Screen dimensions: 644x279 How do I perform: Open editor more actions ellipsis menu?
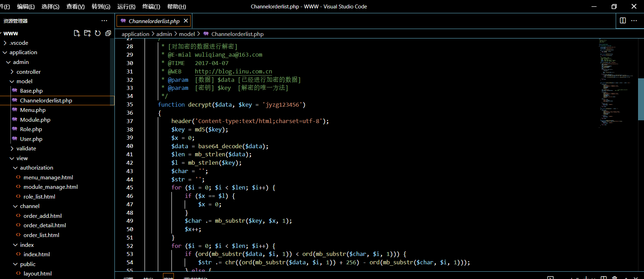click(x=634, y=21)
